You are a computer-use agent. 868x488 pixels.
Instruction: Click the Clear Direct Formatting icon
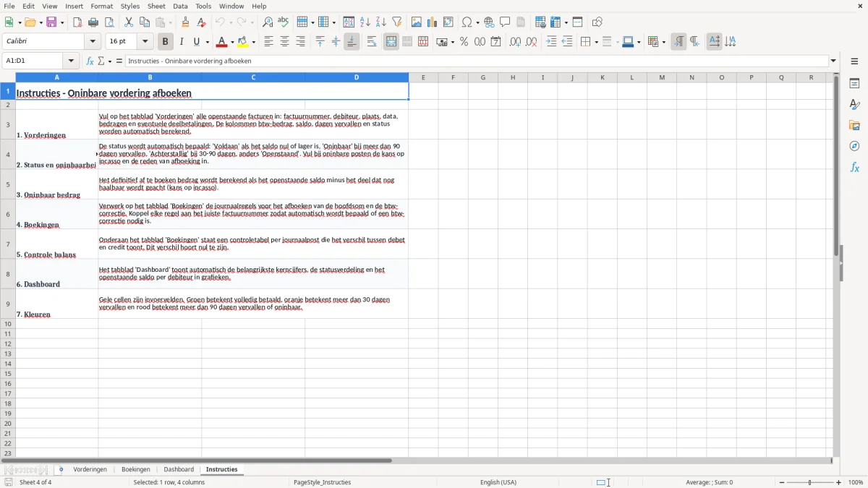[x=202, y=22]
